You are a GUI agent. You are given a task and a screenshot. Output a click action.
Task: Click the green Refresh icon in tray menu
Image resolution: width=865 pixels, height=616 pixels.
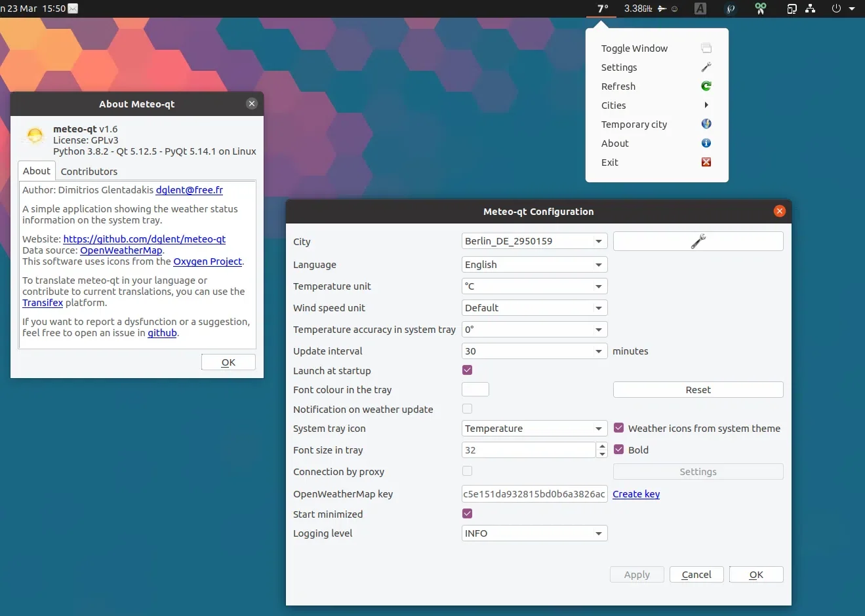tap(706, 86)
